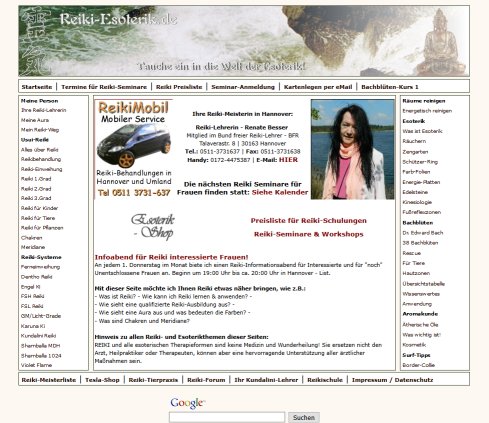Open Kundalini Reiki sidebar link

click(38, 336)
